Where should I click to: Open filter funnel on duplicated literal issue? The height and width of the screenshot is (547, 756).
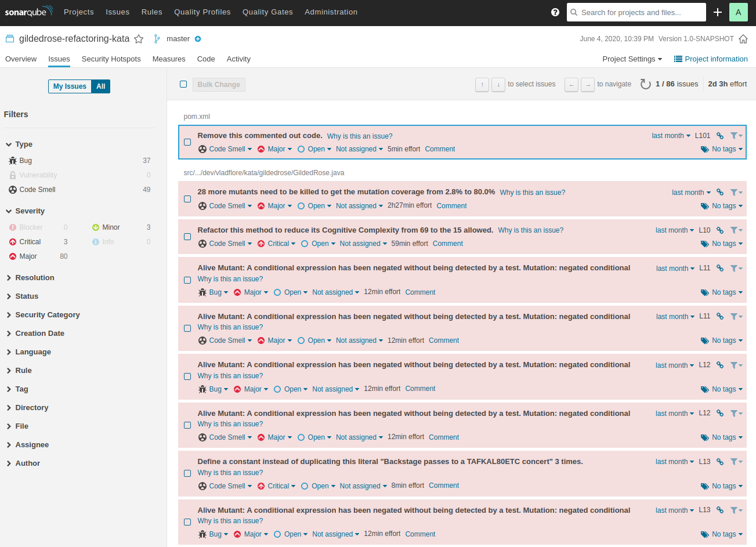pos(736,462)
